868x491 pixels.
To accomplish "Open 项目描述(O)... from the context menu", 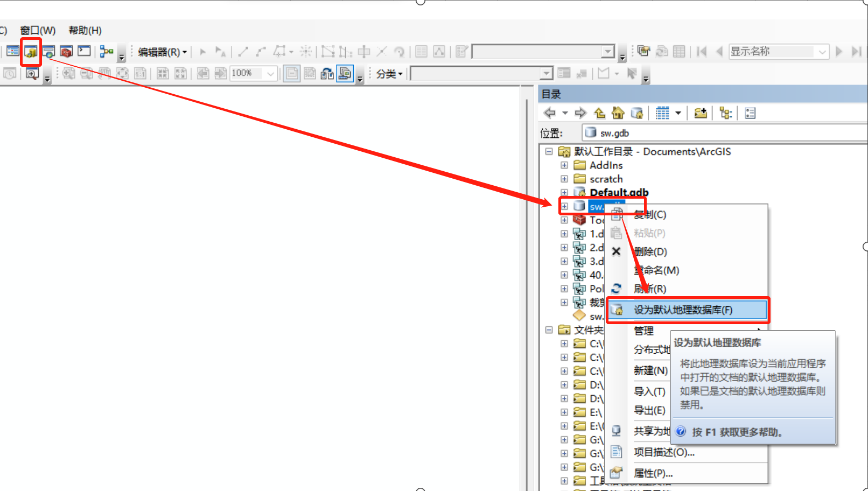I will point(687,452).
